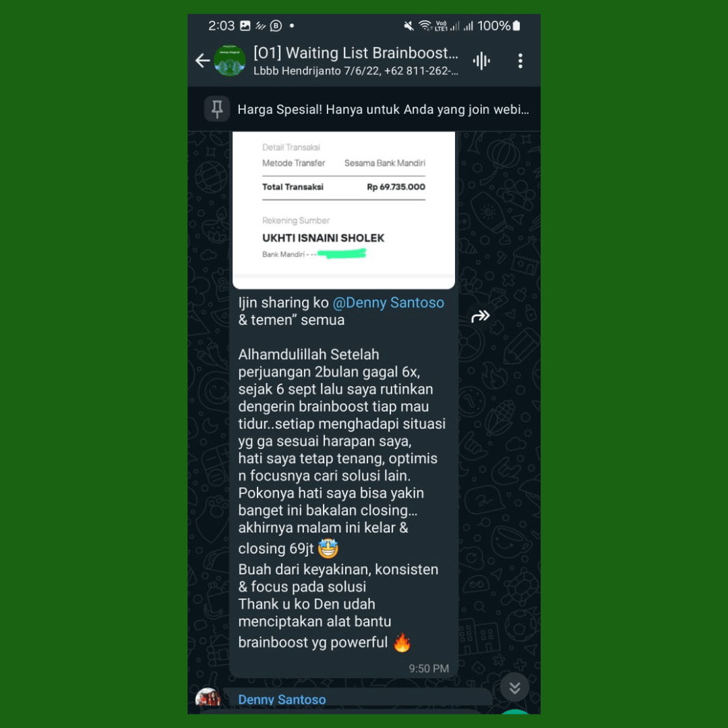Viewport: 728px width, 728px height.
Task: Tap the @Denny Santoso mention
Action: pyautogui.click(x=388, y=303)
